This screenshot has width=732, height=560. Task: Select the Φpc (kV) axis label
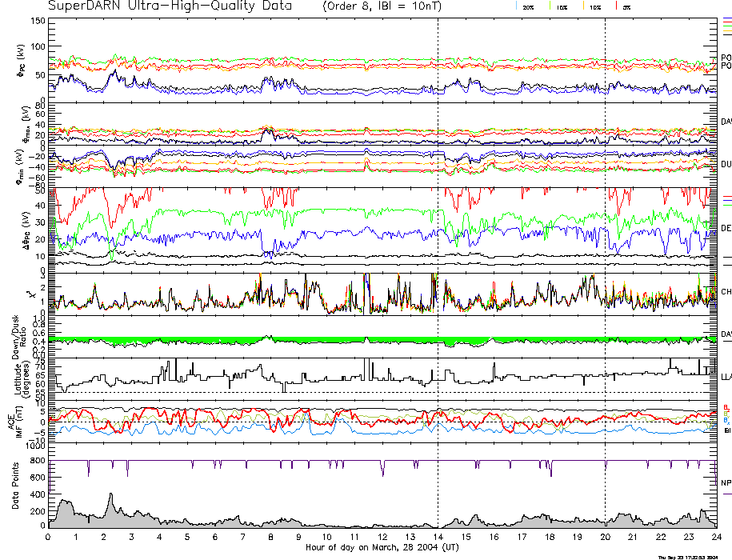click(x=21, y=61)
